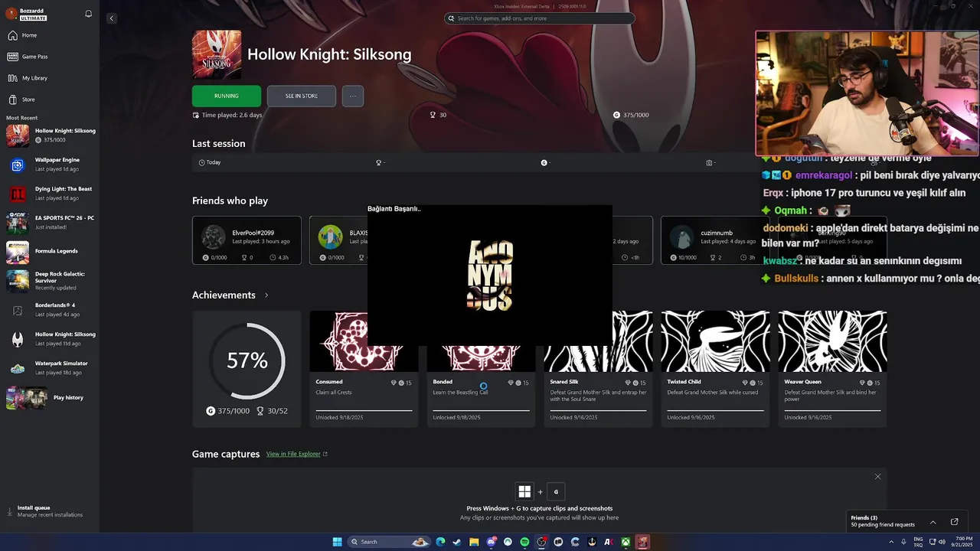Click the SEE IN STORE button

(302, 96)
